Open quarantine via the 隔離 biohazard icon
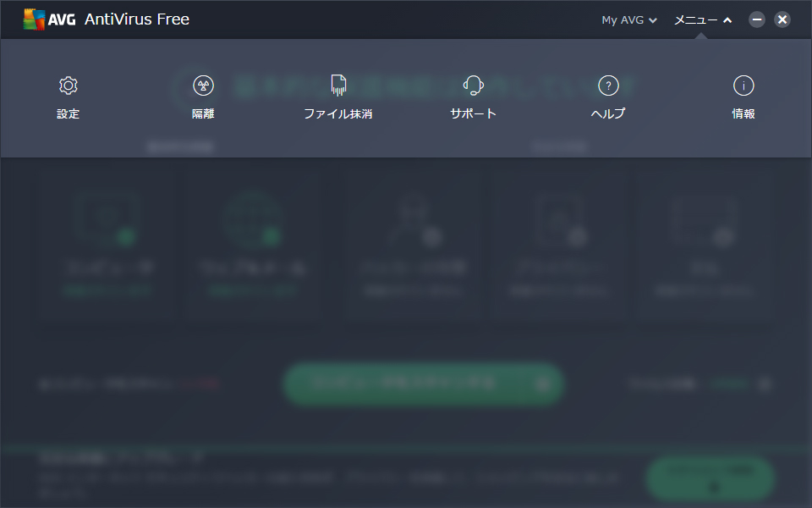The height and width of the screenshot is (508, 812). [203, 86]
